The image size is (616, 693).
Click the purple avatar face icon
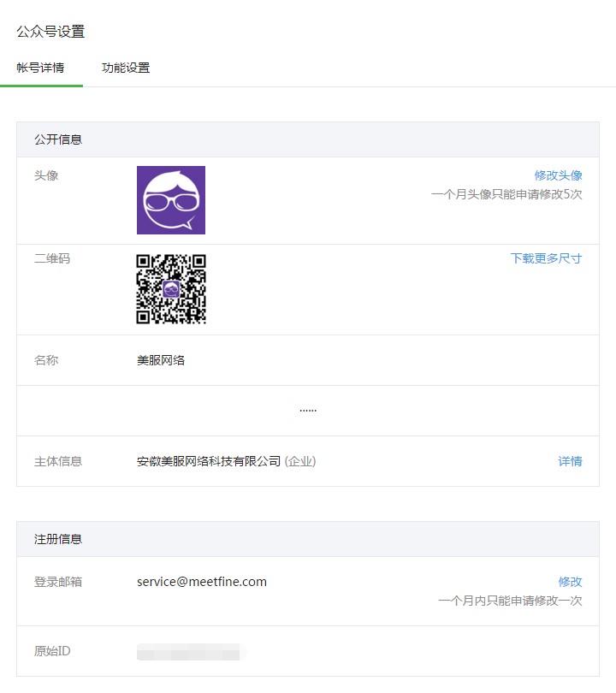point(171,200)
